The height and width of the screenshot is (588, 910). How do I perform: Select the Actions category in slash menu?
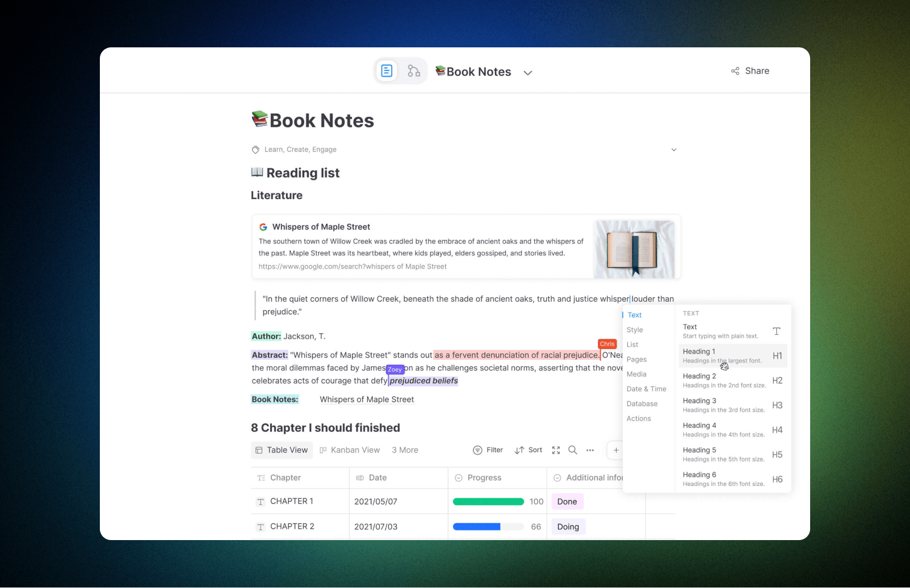tap(639, 418)
